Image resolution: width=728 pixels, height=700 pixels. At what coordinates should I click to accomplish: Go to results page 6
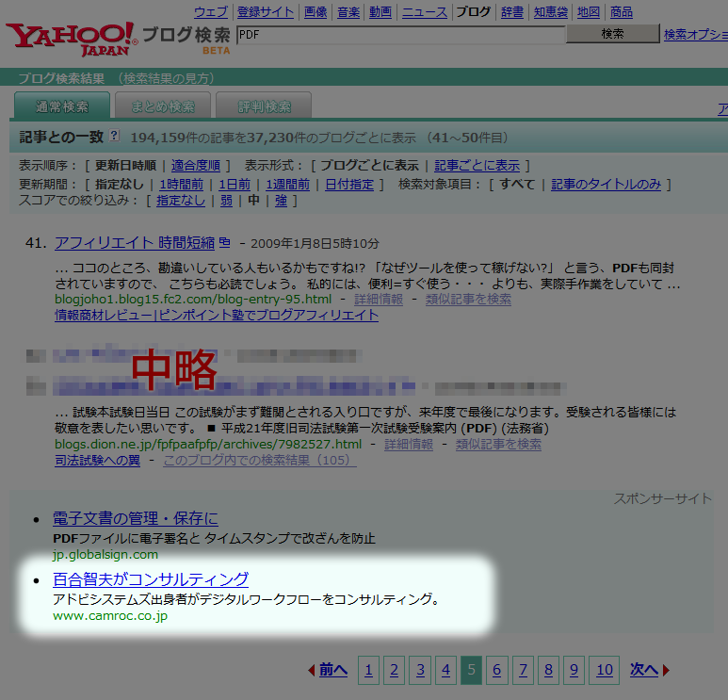(x=496, y=670)
